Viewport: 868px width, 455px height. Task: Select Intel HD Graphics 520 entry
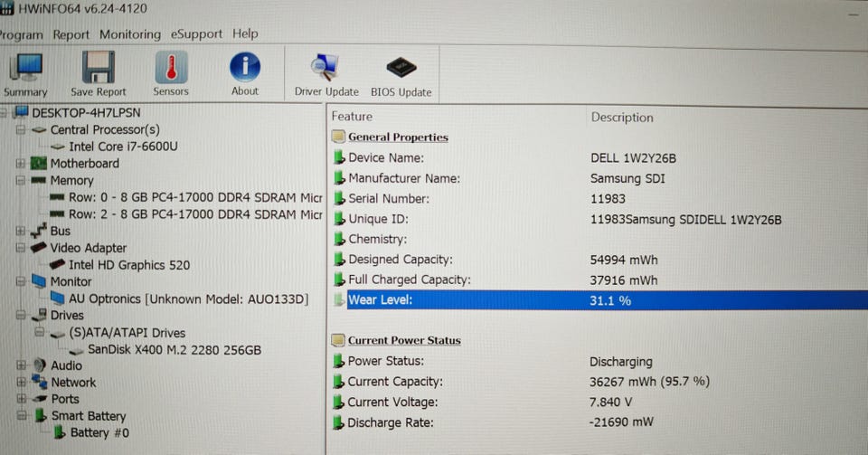pyautogui.click(x=129, y=265)
